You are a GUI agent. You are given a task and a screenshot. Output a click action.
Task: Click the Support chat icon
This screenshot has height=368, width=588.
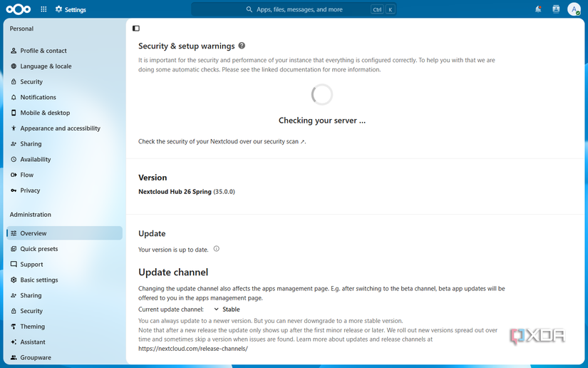coord(14,264)
